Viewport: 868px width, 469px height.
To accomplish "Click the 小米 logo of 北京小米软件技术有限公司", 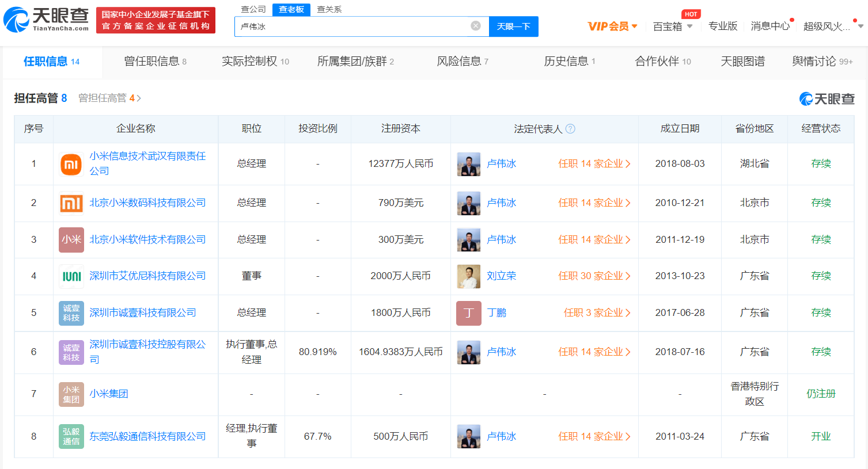I will tap(71, 240).
